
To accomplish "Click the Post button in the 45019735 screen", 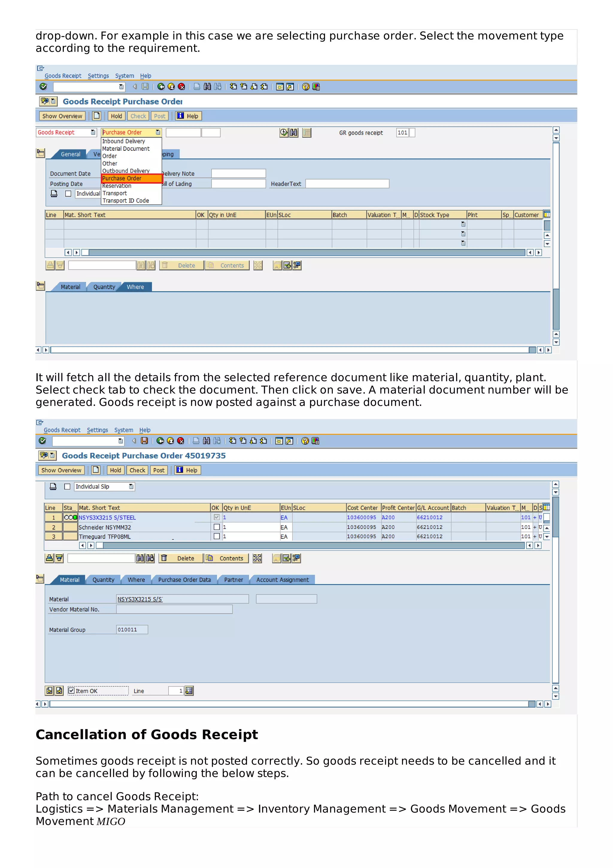I will coord(159,470).
